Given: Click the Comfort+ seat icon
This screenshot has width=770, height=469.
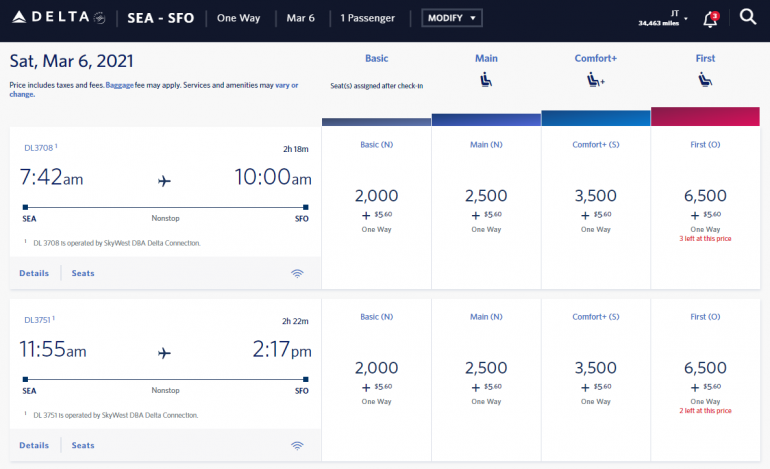Looking at the screenshot, I should coord(595,80).
